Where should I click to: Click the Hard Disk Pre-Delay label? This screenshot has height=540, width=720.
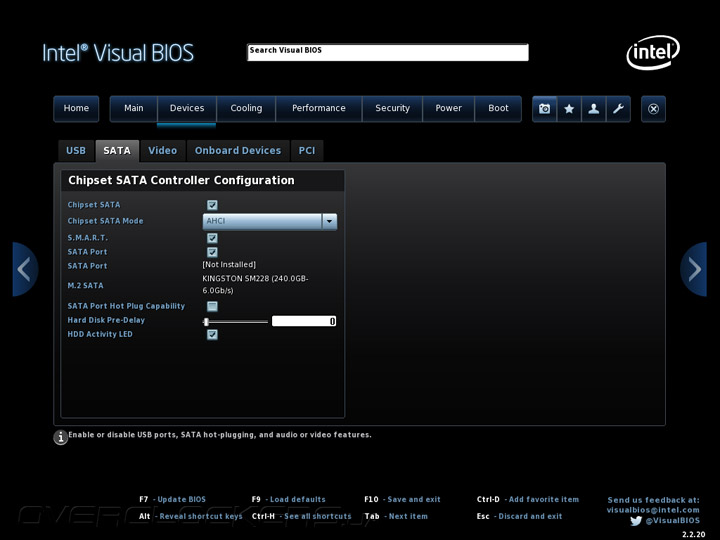(106, 321)
